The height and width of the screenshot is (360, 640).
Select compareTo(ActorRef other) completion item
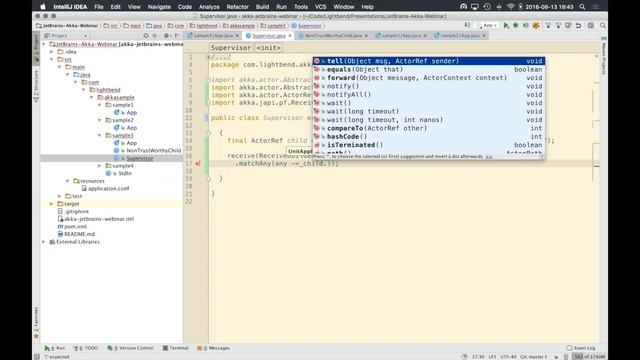point(429,128)
